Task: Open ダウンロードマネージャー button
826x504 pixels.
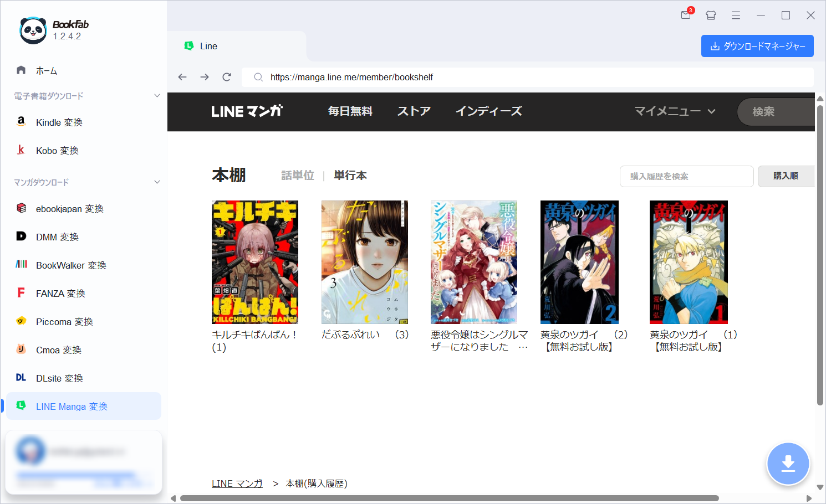Action: (757, 46)
